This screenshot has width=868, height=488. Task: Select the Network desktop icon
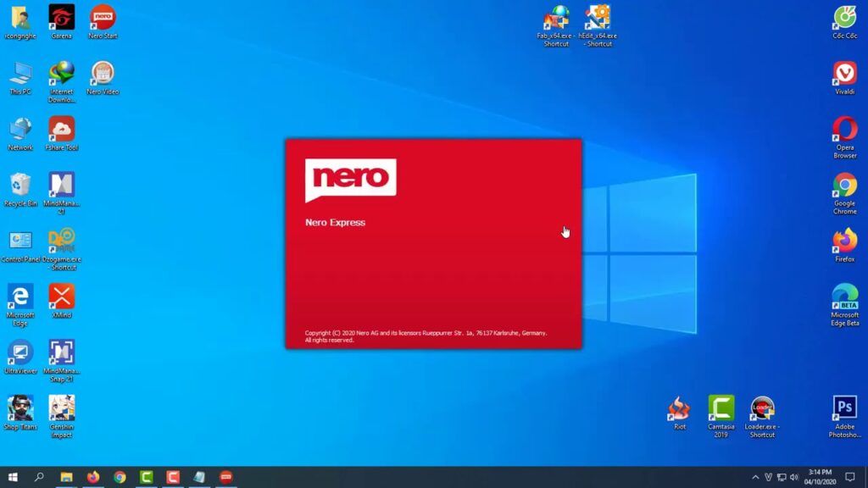[x=20, y=134]
